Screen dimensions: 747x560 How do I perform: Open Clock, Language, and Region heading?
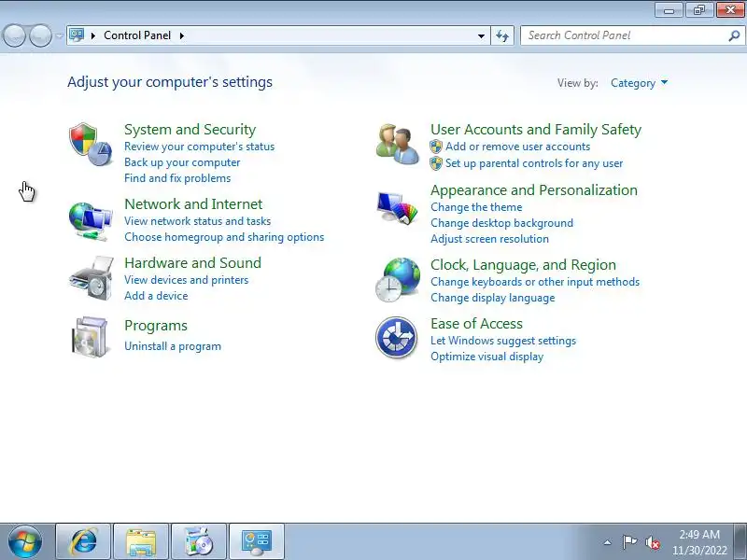(523, 265)
